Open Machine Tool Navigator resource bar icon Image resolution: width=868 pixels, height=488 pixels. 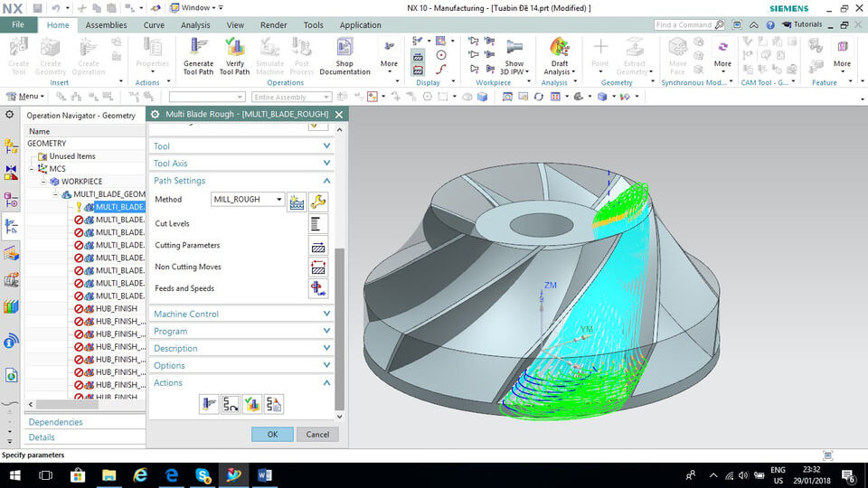[x=11, y=280]
